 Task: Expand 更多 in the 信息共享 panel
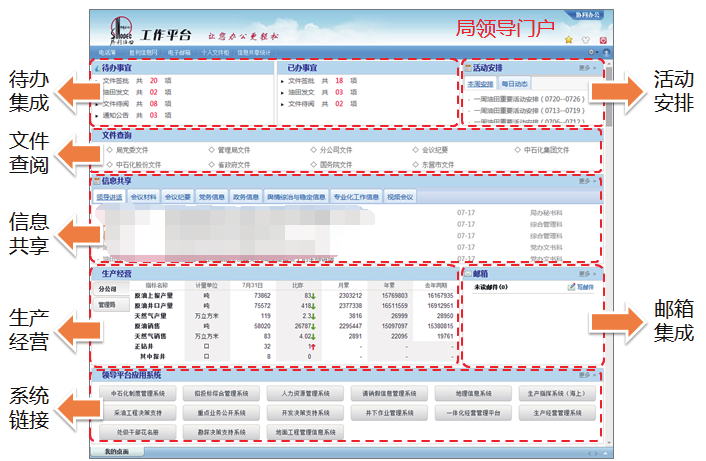587,181
